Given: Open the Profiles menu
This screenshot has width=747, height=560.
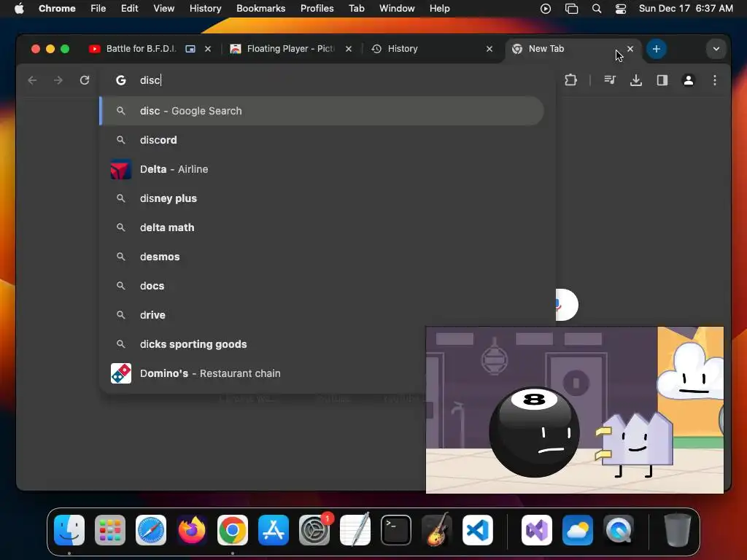Looking at the screenshot, I should coord(317,9).
